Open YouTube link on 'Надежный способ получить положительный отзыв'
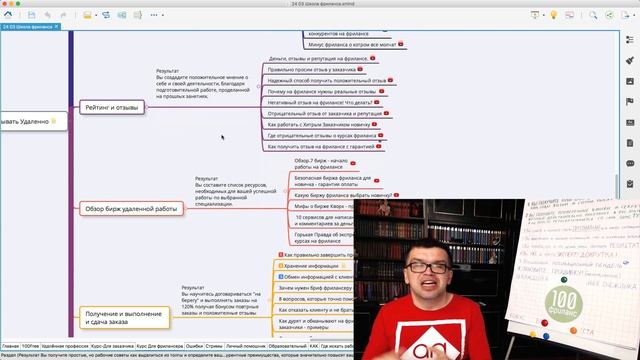640x360 pixels. coord(390,80)
